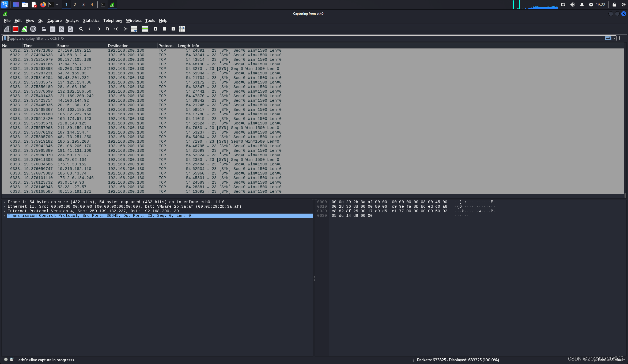Zoom in packet text
The width and height of the screenshot is (628, 364).
point(156,29)
